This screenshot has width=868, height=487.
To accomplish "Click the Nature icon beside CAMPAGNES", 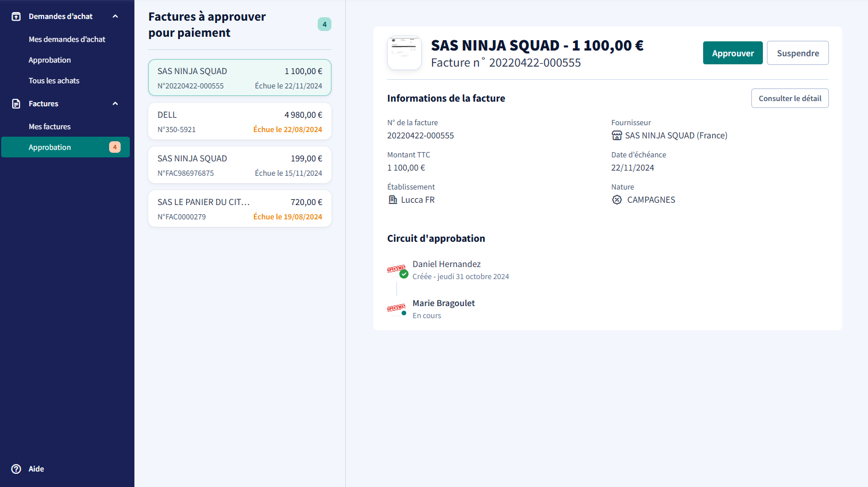I will tap(617, 200).
